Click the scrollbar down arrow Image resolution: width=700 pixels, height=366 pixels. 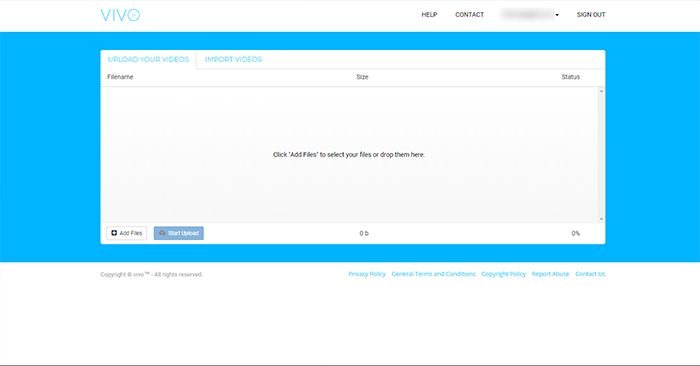601,219
